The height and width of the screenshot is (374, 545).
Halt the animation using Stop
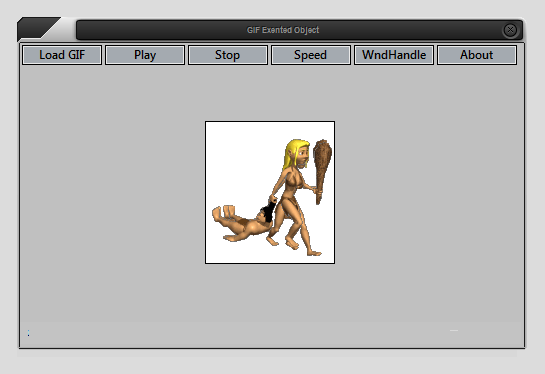(228, 55)
